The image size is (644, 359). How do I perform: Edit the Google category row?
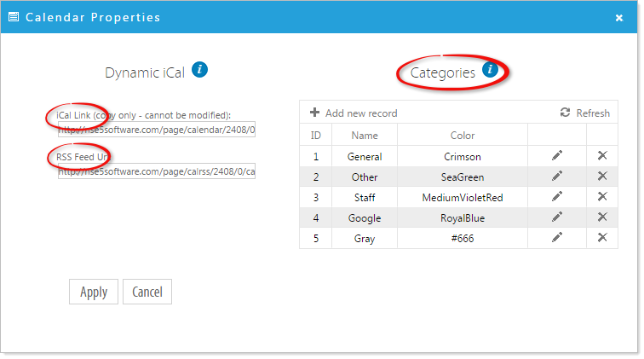click(557, 217)
